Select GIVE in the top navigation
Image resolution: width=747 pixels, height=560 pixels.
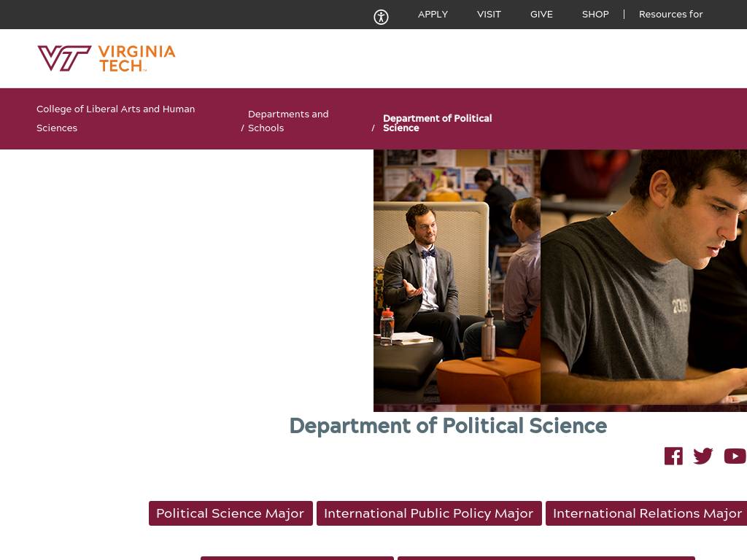point(541,14)
